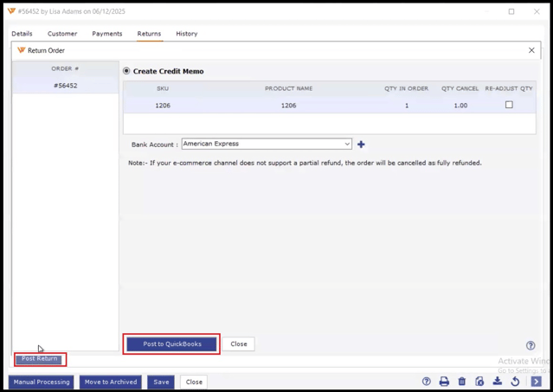The width and height of the screenshot is (553, 392).
Task: Open the Customer tab
Action: pos(62,34)
